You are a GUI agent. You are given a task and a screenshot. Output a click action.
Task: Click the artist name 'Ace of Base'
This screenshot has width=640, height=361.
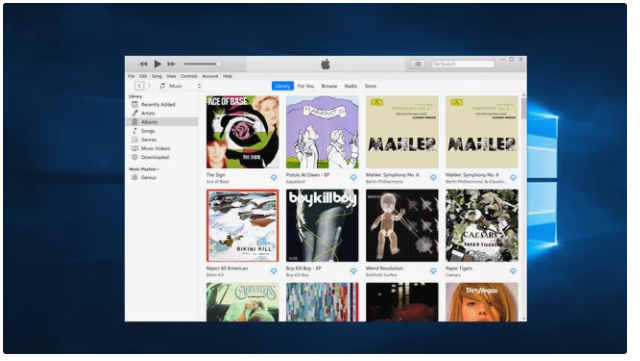(218, 182)
